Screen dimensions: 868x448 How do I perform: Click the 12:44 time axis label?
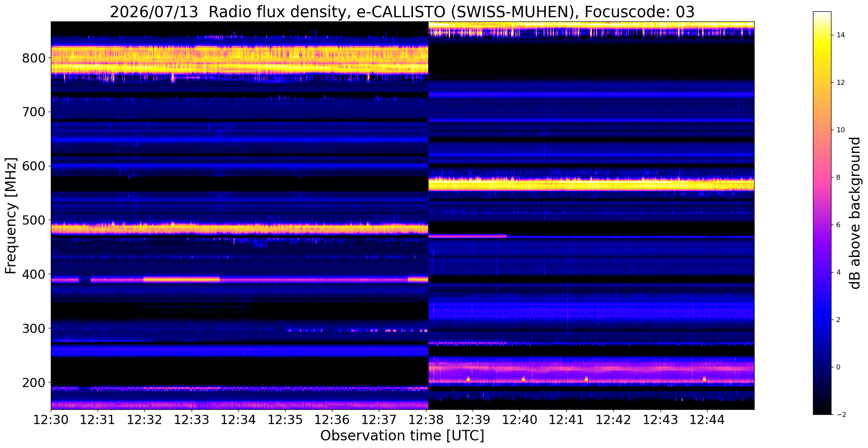tap(707, 420)
